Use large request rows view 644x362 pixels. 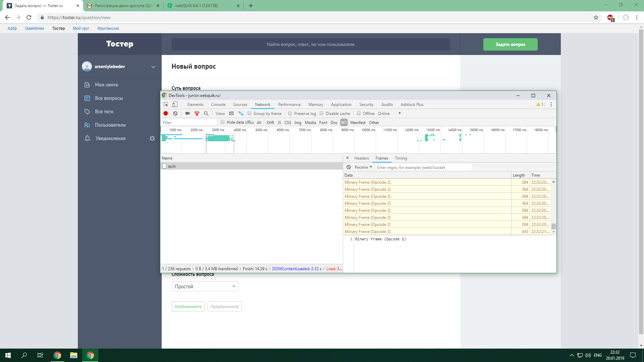pos(231,114)
